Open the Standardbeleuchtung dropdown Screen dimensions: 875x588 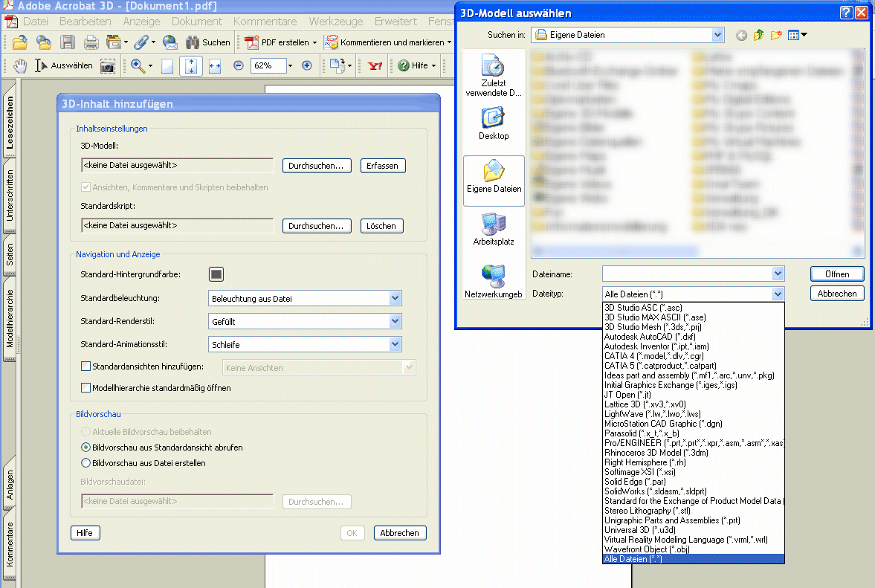[x=395, y=299]
